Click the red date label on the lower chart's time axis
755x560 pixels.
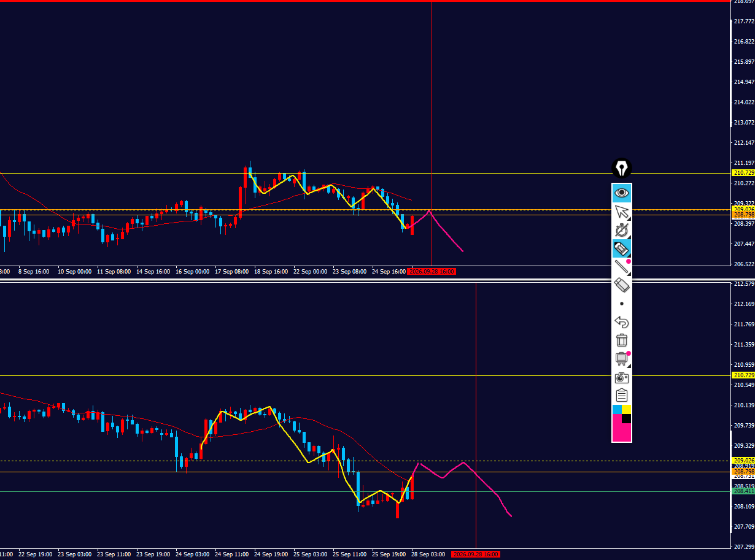476,554
